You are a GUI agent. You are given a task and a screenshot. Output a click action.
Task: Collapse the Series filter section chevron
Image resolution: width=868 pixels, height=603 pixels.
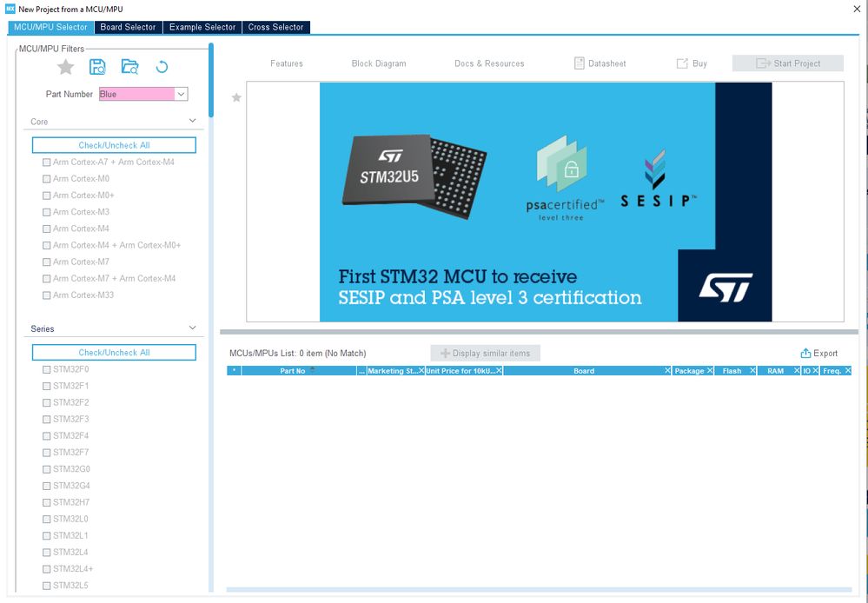coord(192,328)
